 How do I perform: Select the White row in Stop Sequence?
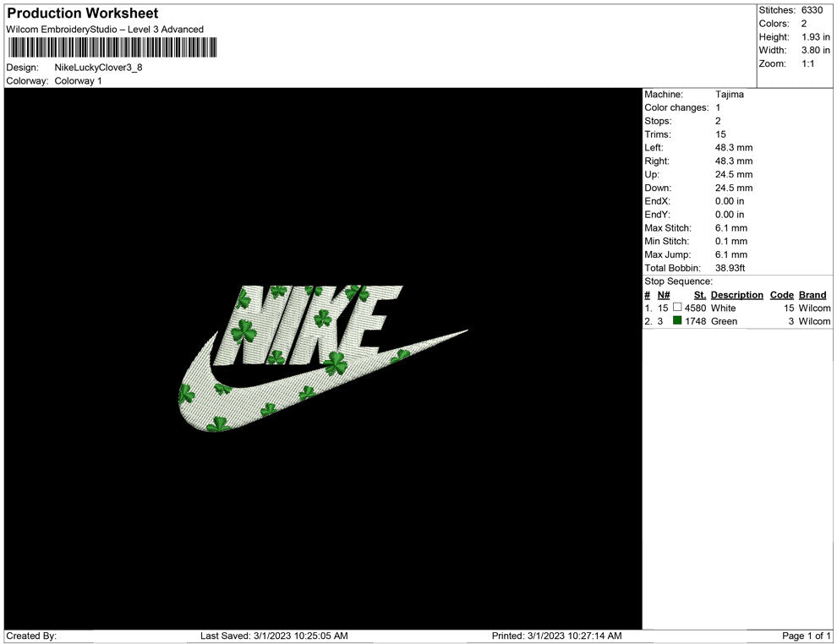point(736,308)
